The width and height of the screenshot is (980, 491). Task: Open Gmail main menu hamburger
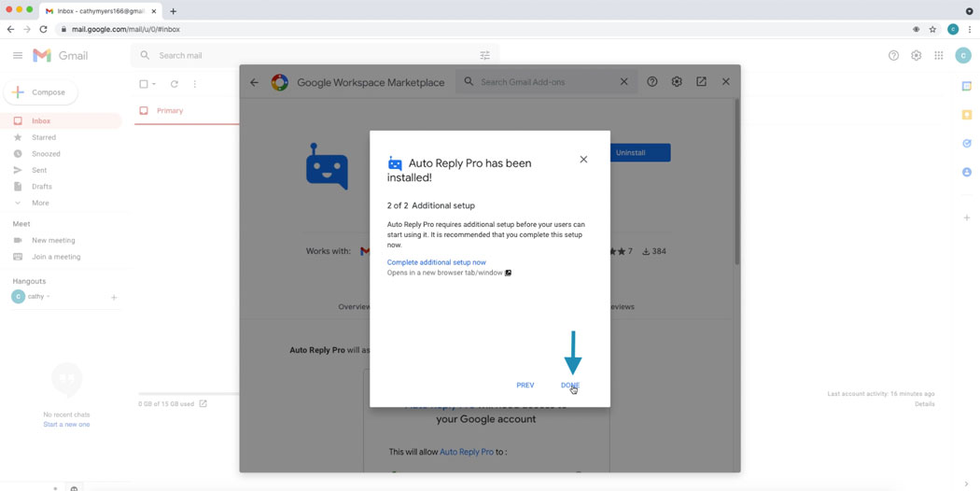18,56
